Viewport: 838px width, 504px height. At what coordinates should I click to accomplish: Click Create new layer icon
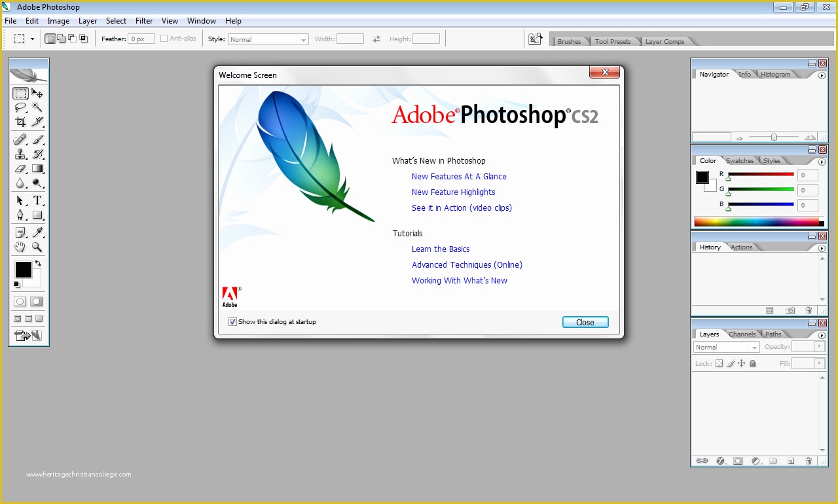tap(791, 461)
